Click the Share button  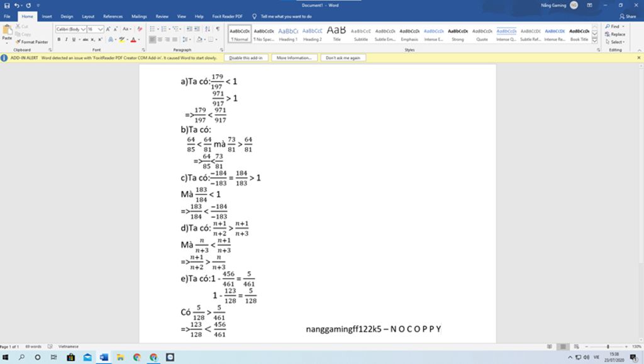[x=628, y=16]
